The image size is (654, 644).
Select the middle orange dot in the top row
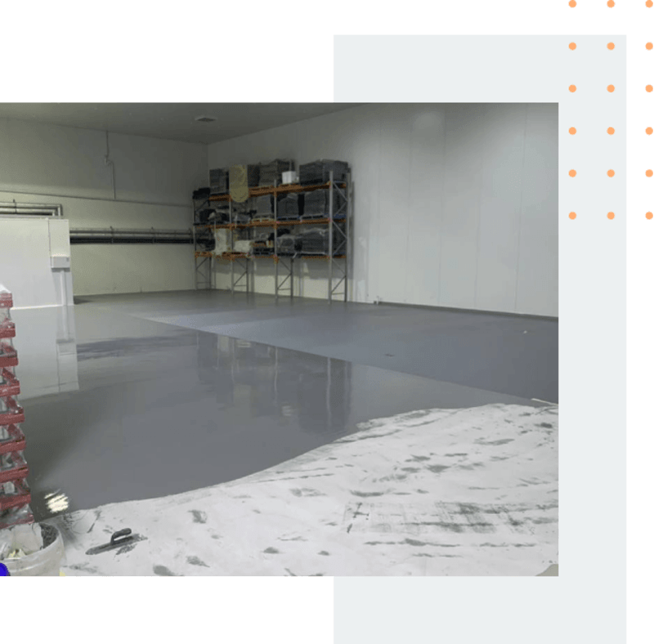(611, 4)
